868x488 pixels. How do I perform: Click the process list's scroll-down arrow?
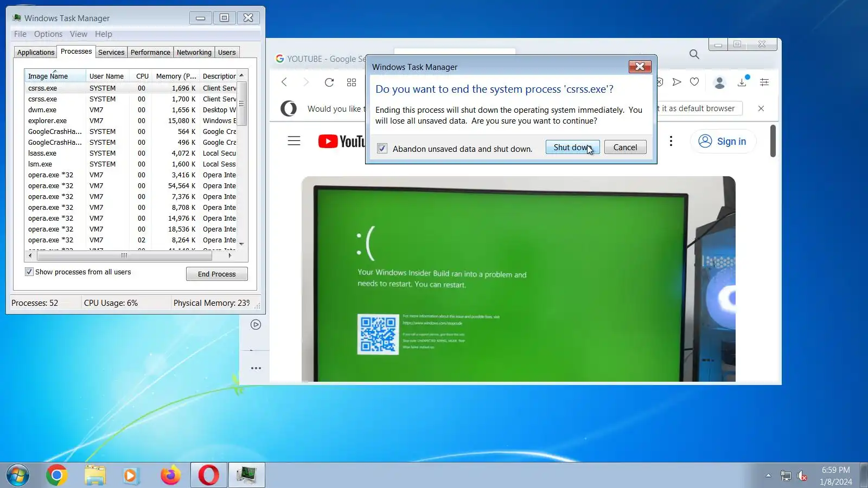point(242,245)
